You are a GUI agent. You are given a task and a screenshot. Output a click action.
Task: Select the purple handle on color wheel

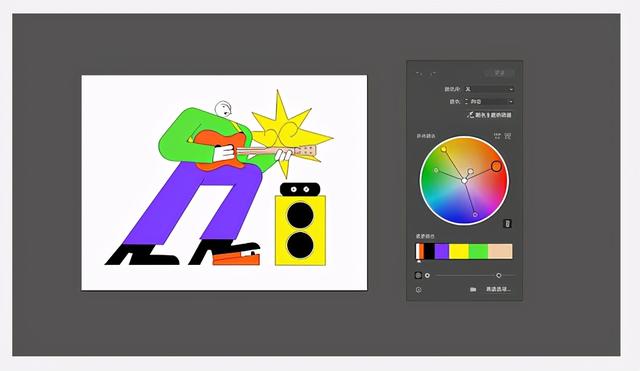(x=475, y=214)
